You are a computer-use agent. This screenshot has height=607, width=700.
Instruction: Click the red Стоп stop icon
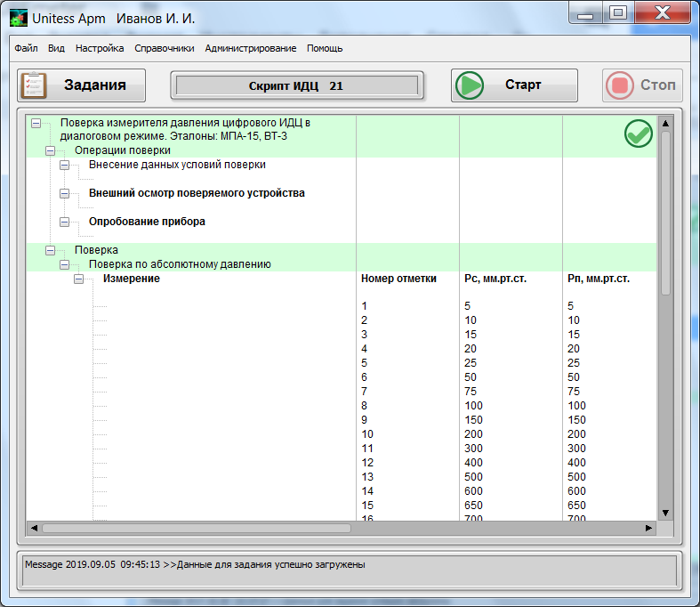[x=619, y=85]
